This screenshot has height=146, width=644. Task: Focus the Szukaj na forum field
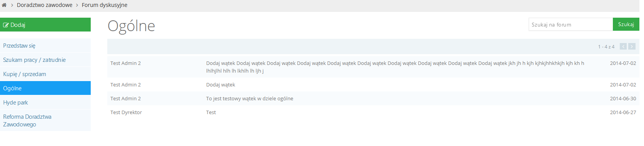(x=571, y=24)
